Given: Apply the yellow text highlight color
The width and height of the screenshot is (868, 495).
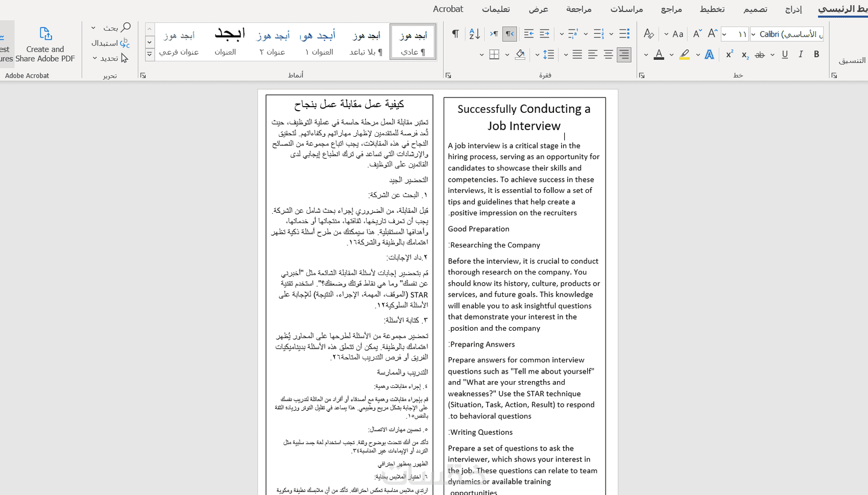Looking at the screenshot, I should [x=685, y=55].
